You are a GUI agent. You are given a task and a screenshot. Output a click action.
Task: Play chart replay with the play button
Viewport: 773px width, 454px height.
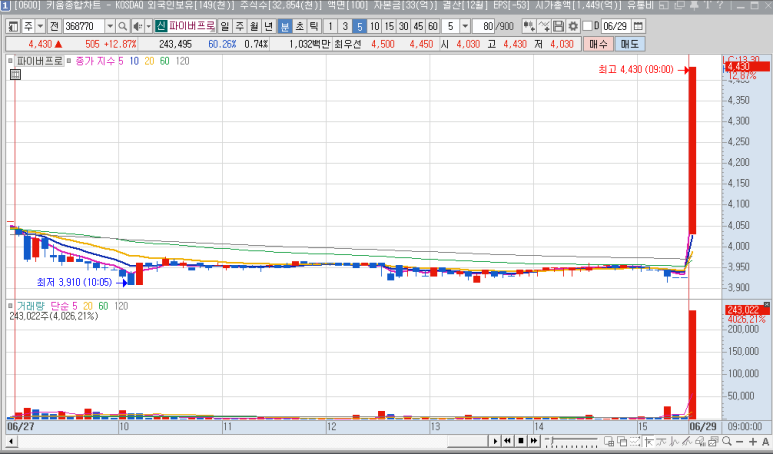[495, 441]
